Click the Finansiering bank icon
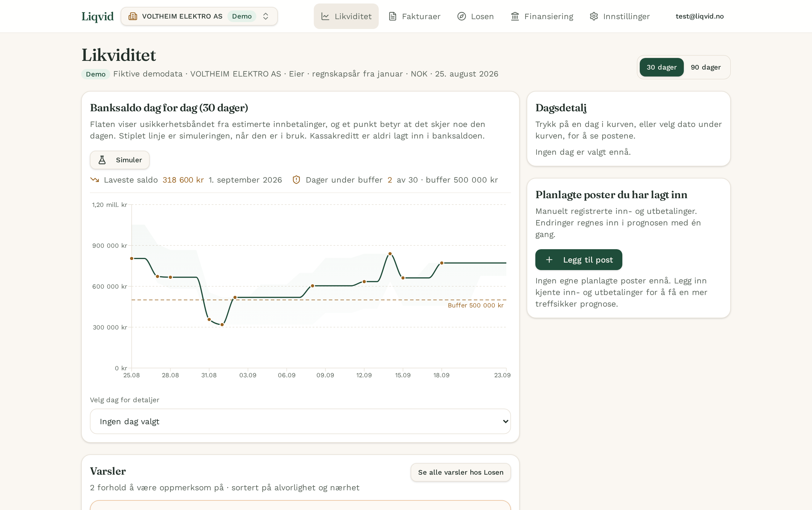Viewport: 812px width, 510px height. point(515,16)
